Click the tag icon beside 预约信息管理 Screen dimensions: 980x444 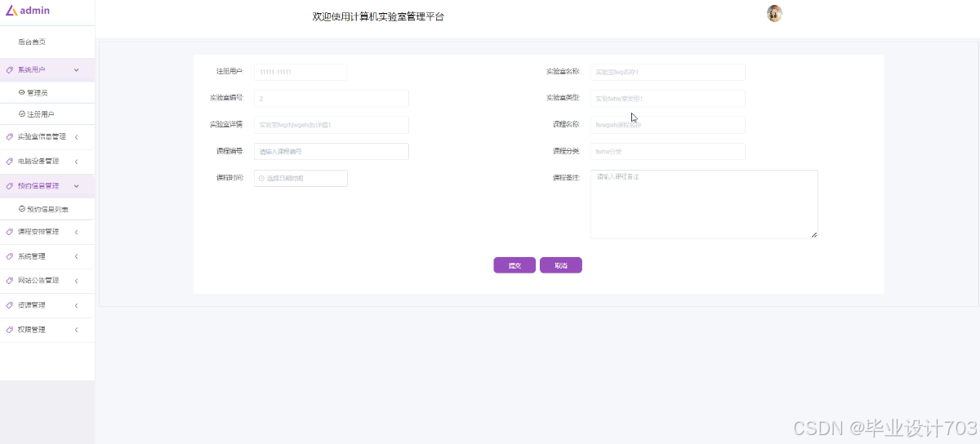pos(10,186)
